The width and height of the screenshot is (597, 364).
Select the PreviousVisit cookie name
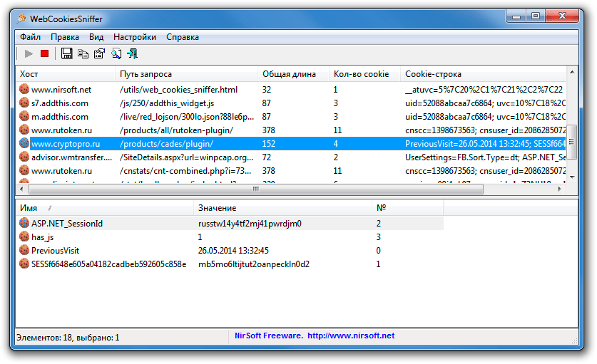pos(55,250)
